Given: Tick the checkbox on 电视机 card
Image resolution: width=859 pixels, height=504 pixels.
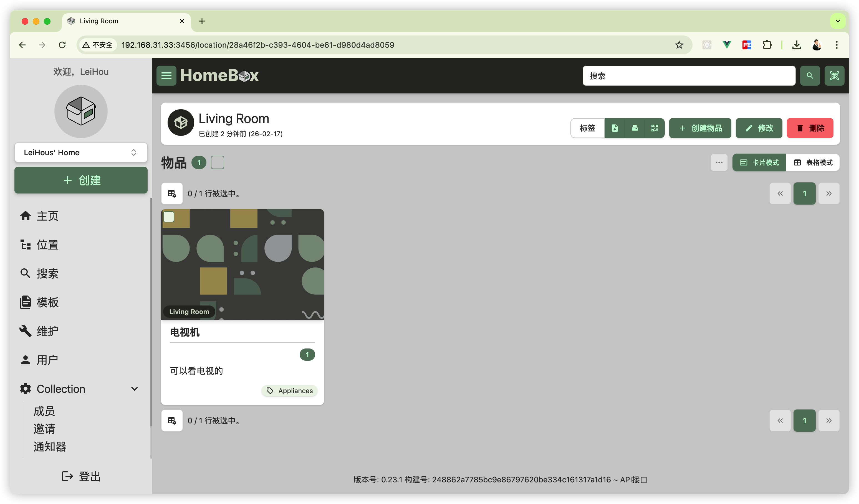Looking at the screenshot, I should [x=169, y=217].
